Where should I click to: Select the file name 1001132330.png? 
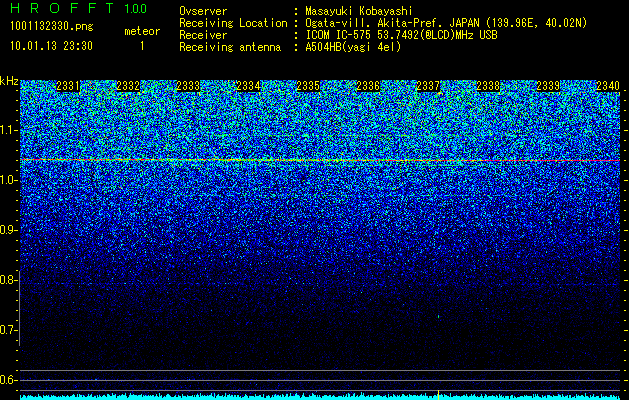click(x=51, y=27)
